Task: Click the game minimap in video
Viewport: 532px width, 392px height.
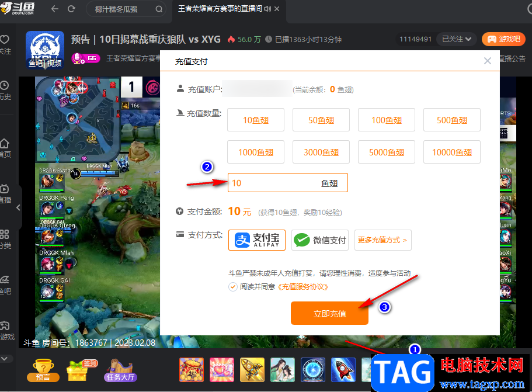Action: coord(77,120)
